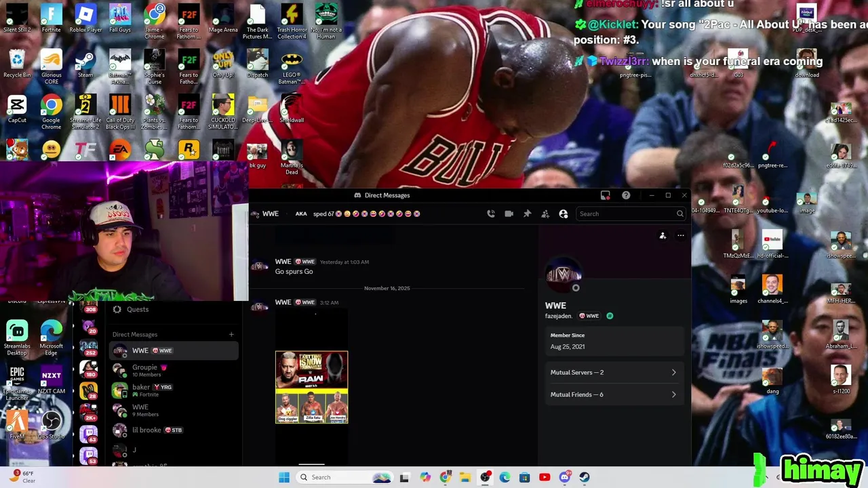Open Task View on the taskbar
Viewport: 868px width, 488px height.
point(404,477)
